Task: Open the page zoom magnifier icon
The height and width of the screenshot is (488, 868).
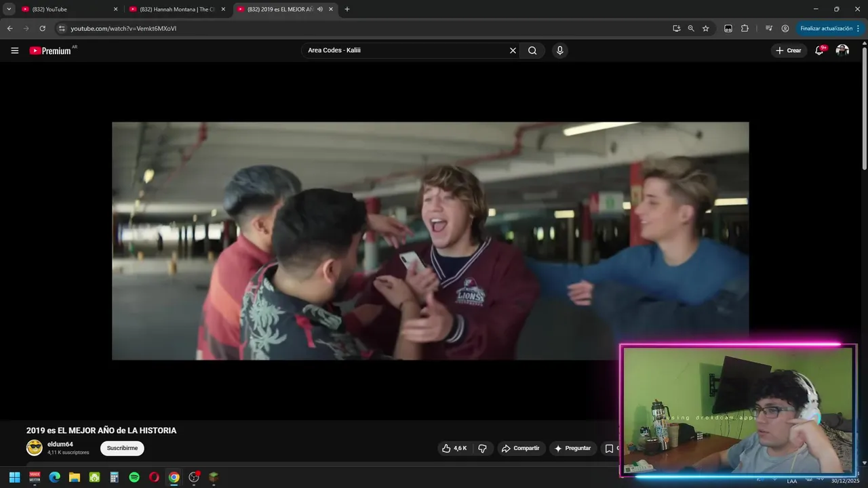Action: click(691, 28)
